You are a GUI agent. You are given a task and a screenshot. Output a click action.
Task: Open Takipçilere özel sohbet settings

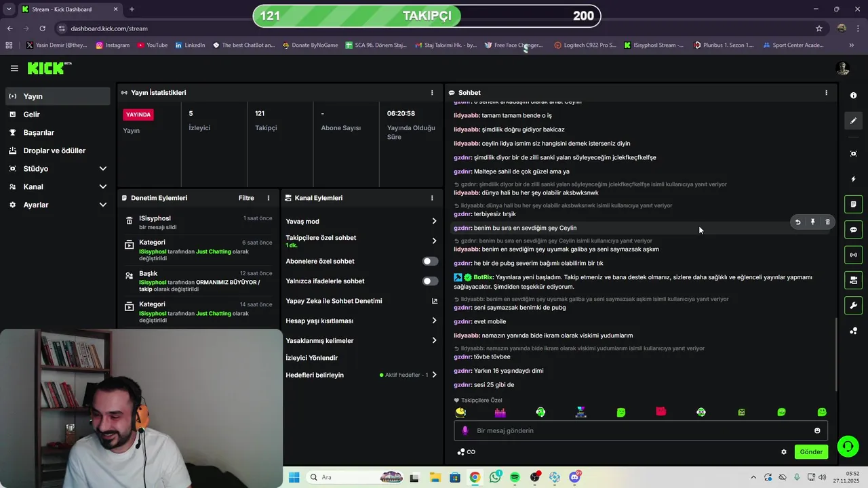(x=361, y=241)
